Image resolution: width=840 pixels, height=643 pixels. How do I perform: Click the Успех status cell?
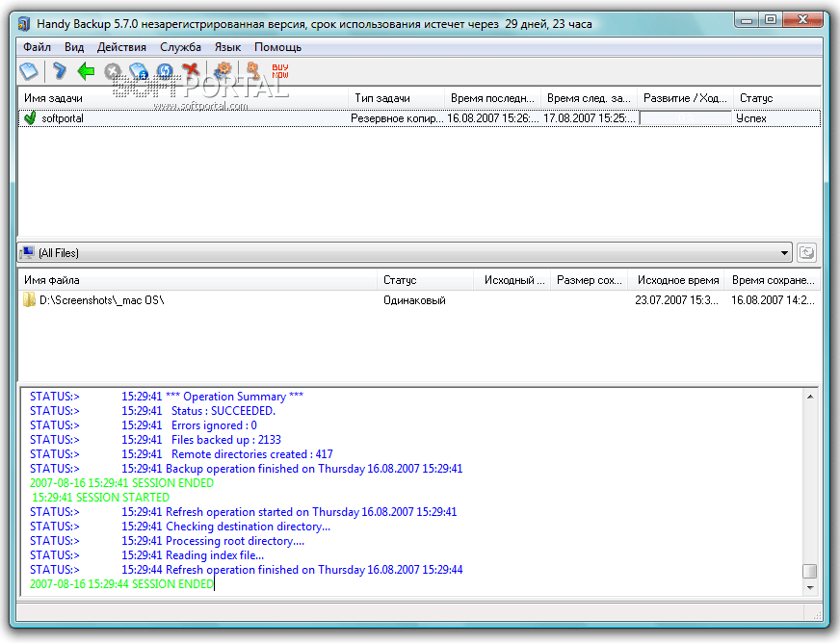[751, 118]
